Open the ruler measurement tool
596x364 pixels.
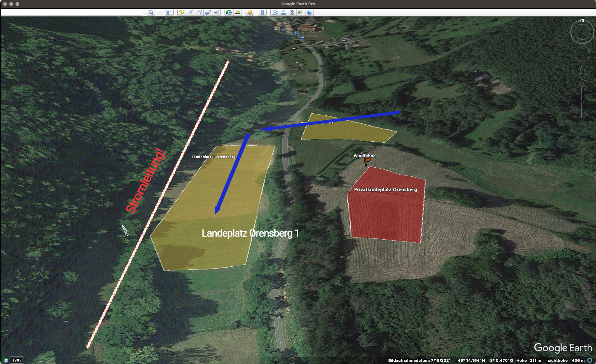tap(262, 12)
